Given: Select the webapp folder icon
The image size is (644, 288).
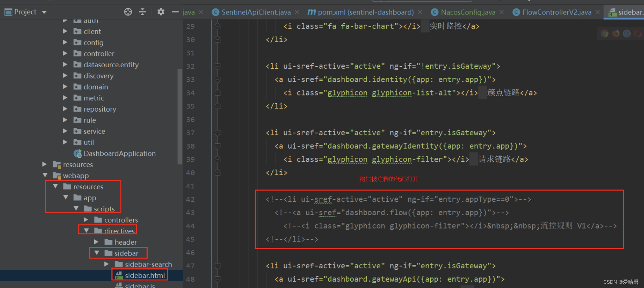Looking at the screenshot, I should (57, 176).
